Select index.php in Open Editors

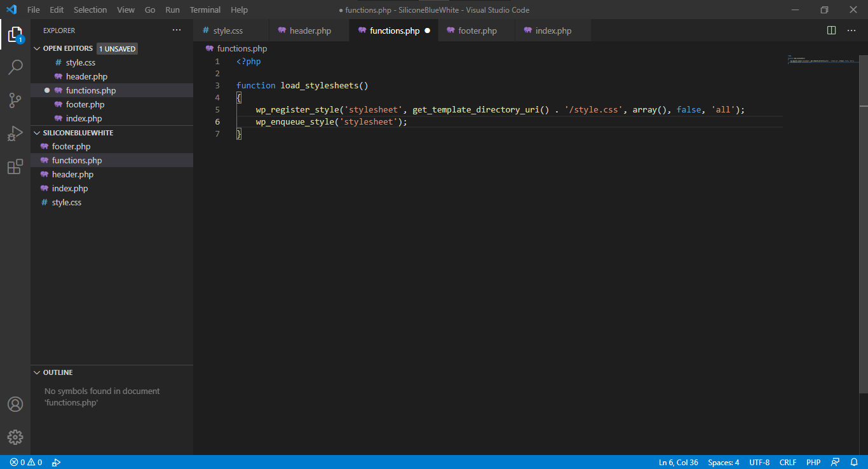click(x=112, y=118)
